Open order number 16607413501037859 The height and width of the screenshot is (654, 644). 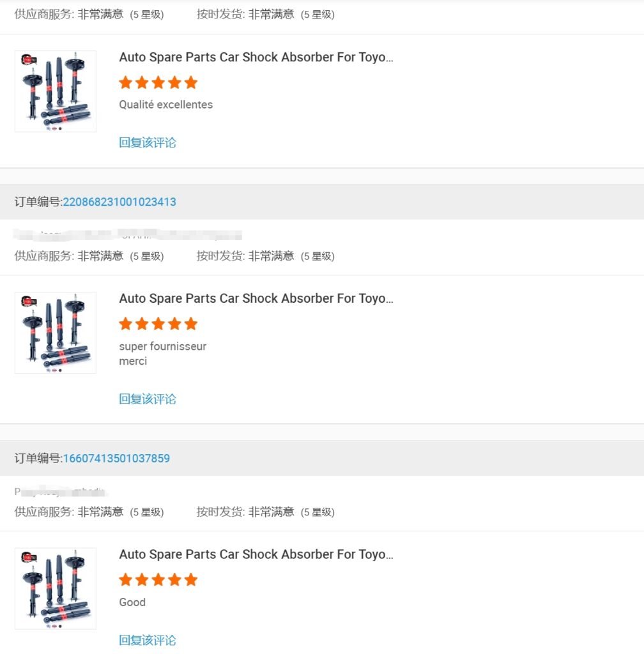click(116, 459)
